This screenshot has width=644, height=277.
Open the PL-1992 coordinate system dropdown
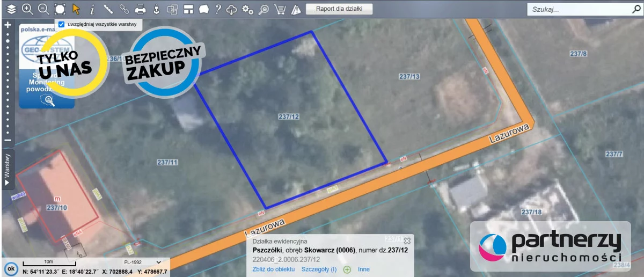click(142, 262)
